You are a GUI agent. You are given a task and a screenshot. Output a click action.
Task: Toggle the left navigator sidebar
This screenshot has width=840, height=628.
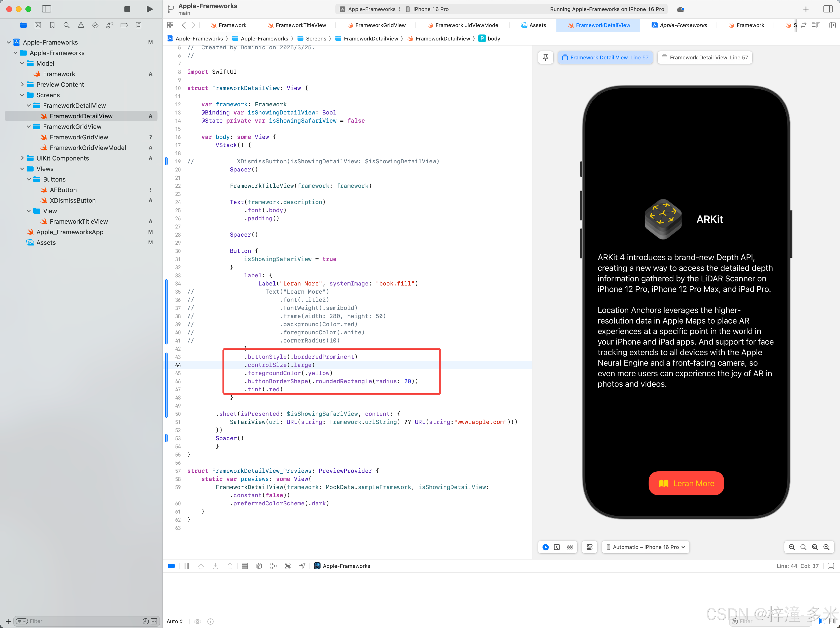pyautogui.click(x=46, y=9)
